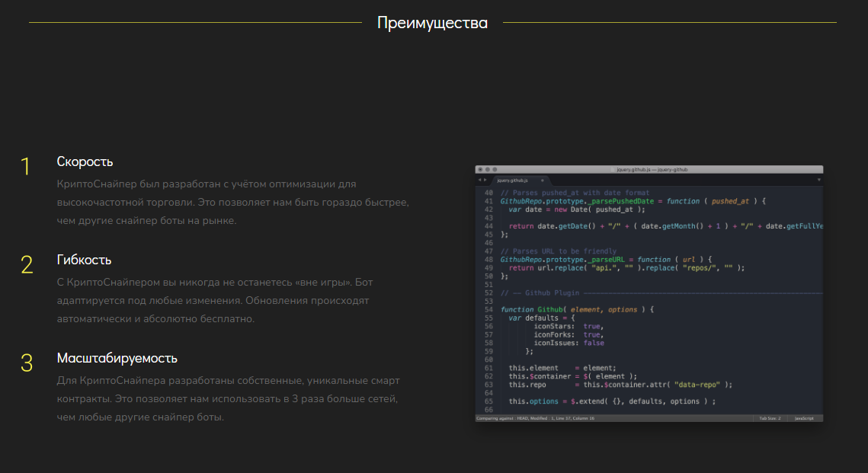Click line number 54 in the gutter
The width and height of the screenshot is (868, 473).
[x=488, y=309]
